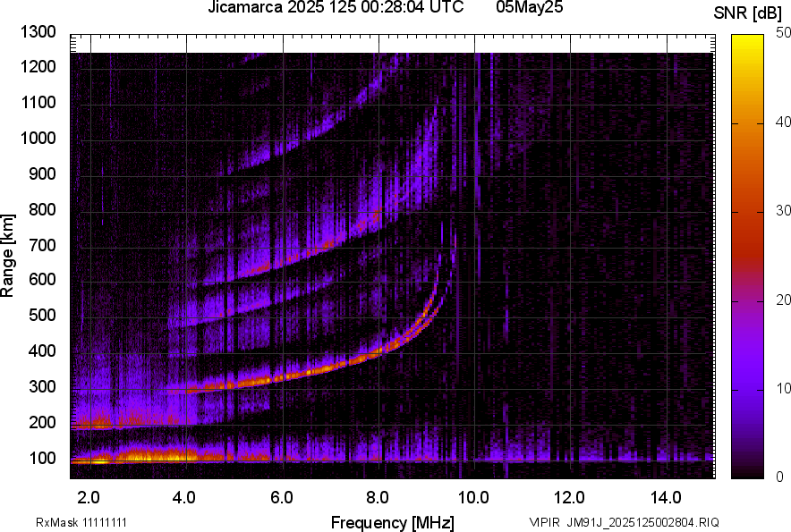Click frequency tick label '10.0'
Image resolution: width=791 pixels, height=532 pixels.
[473, 498]
